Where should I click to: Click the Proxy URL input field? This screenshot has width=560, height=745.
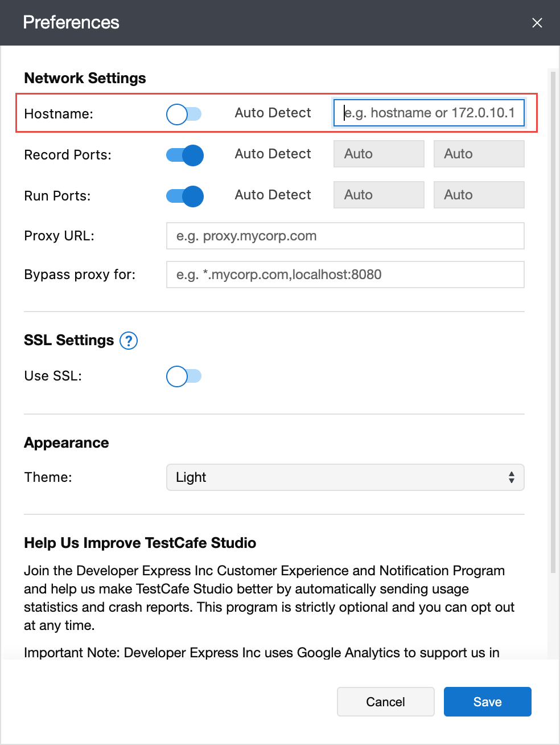tap(345, 236)
